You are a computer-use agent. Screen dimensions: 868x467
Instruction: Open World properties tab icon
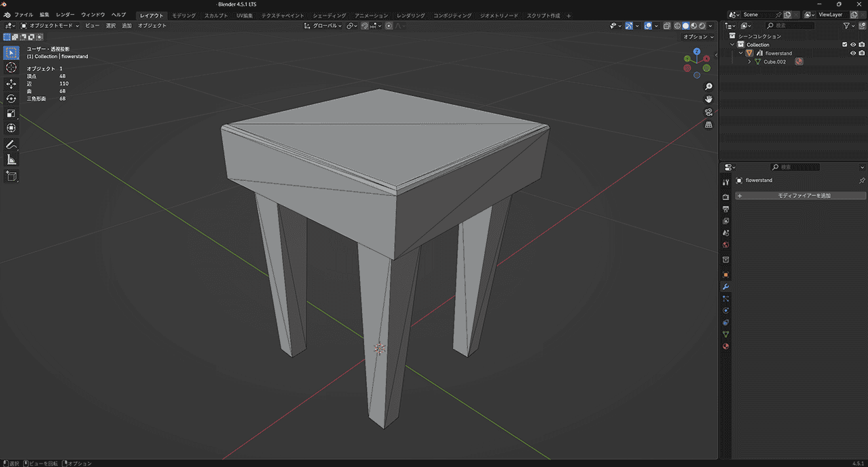tap(726, 245)
